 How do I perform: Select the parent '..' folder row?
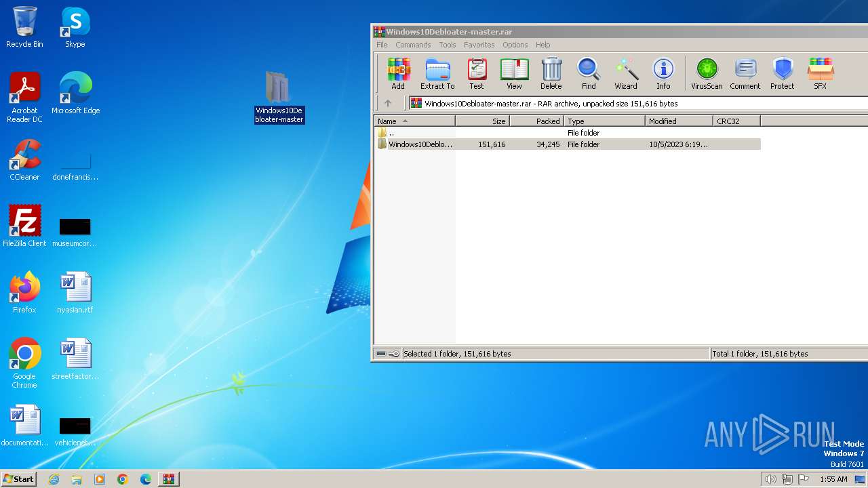tap(568, 133)
